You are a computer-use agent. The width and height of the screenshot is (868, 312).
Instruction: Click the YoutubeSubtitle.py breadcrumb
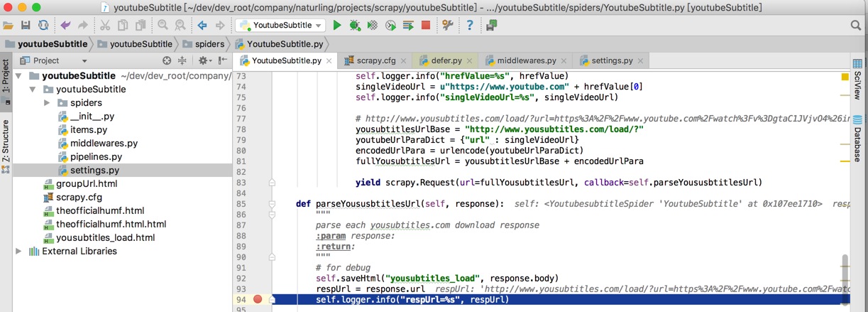(279, 44)
